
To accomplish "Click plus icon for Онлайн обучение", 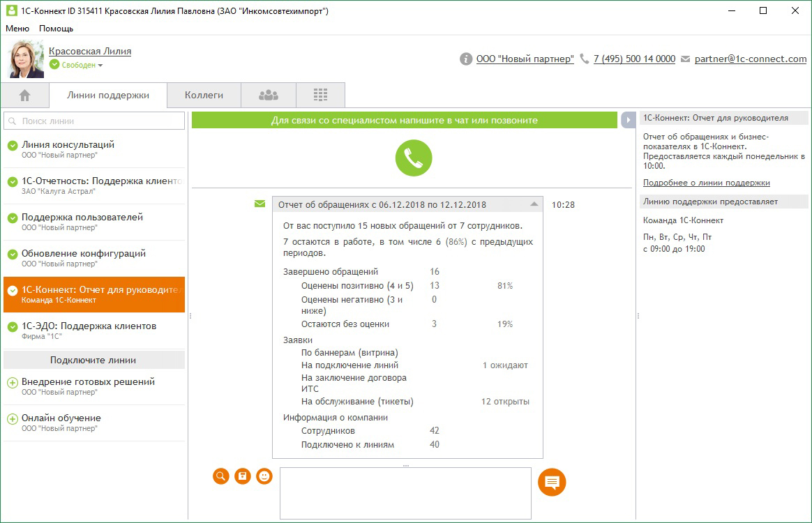I will pos(13,419).
